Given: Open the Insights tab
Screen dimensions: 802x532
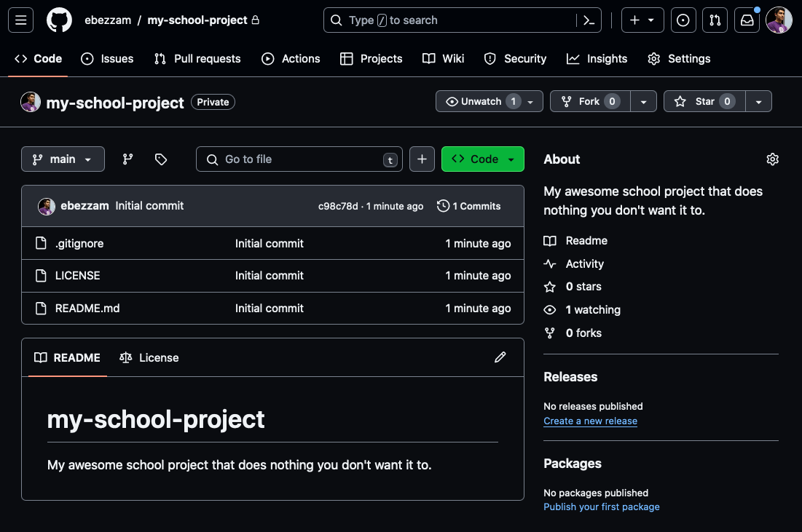Looking at the screenshot, I should point(597,58).
